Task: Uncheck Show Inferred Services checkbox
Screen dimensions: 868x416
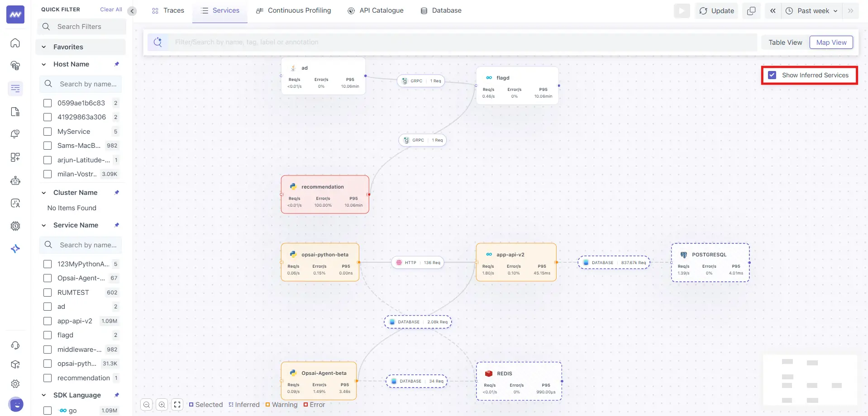Action: coord(772,75)
